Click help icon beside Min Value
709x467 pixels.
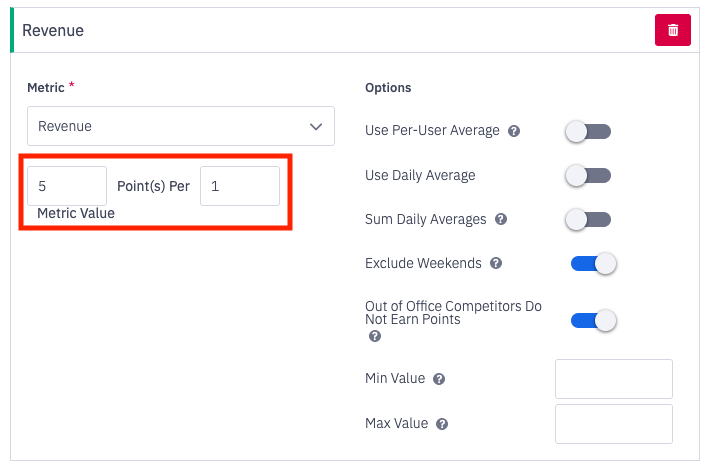pyautogui.click(x=440, y=379)
